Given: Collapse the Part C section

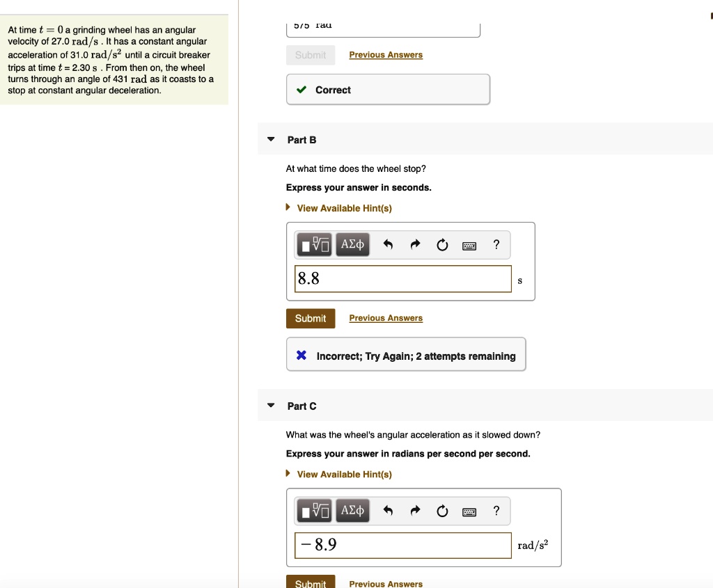Looking at the screenshot, I should (x=271, y=406).
